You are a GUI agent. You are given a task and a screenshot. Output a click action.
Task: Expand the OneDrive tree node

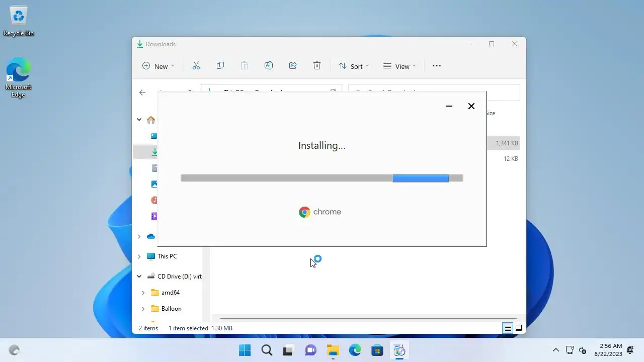[139, 236]
